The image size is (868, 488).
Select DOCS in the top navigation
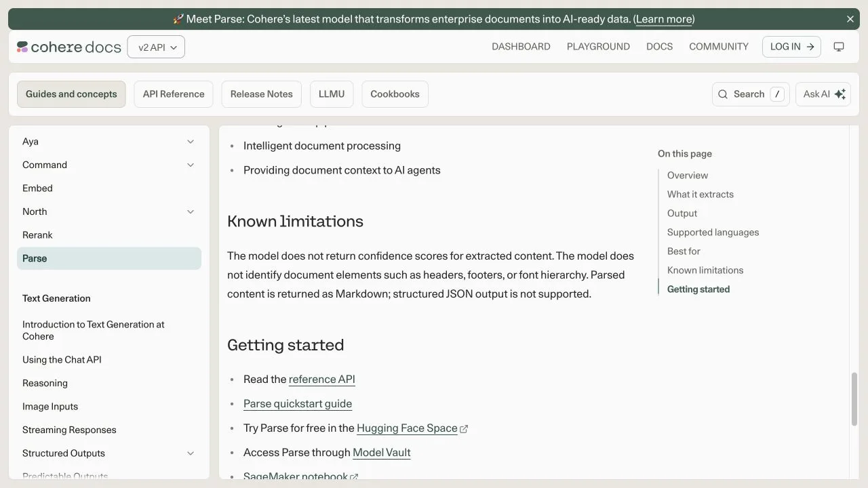[x=660, y=47]
